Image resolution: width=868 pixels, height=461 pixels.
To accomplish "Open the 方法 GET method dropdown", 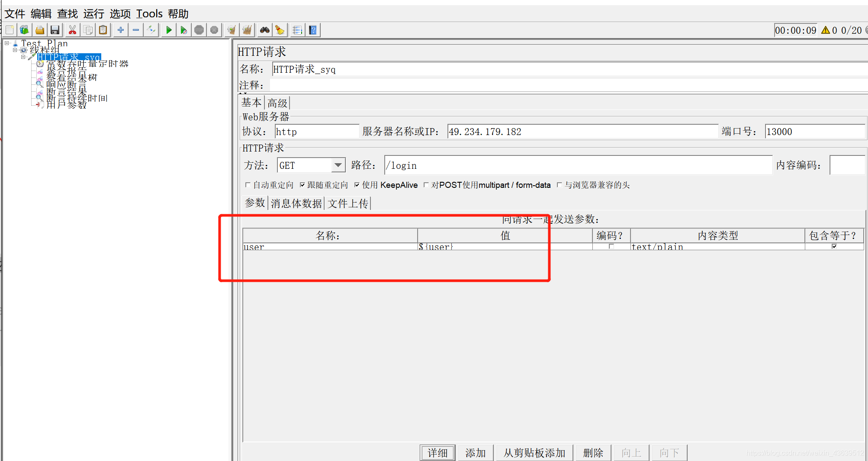I will (338, 165).
